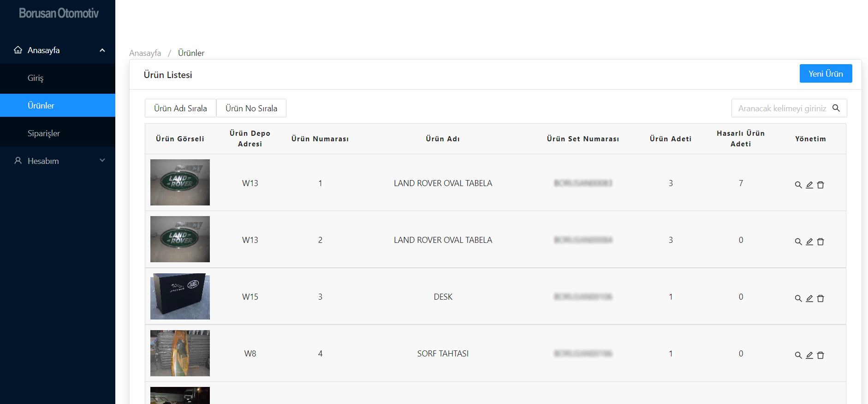The height and width of the screenshot is (404, 868).
Task: Click the home icon beside Anasayfa
Action: (x=18, y=50)
